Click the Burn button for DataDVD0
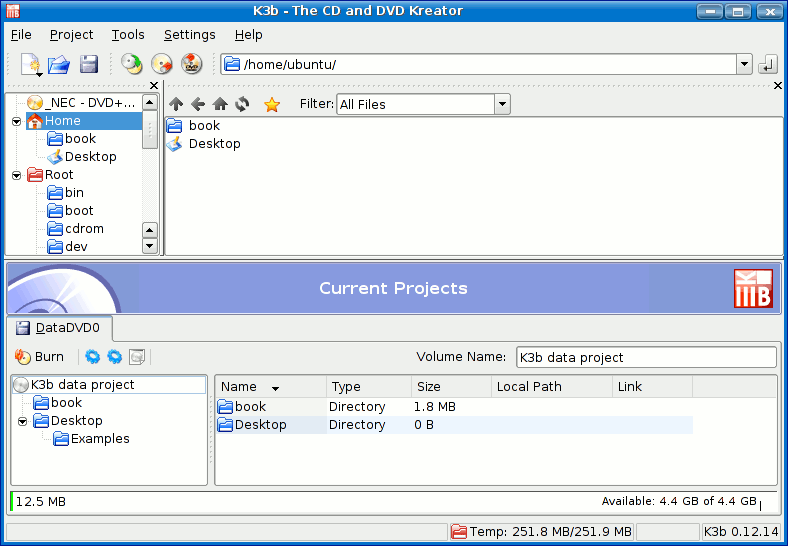The image size is (788, 546). point(39,356)
